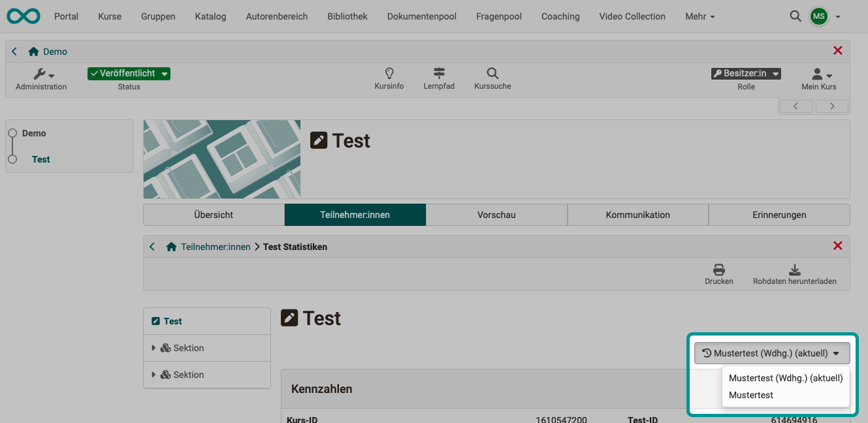
Task: Open the global search magnifier icon
Action: coord(795,16)
